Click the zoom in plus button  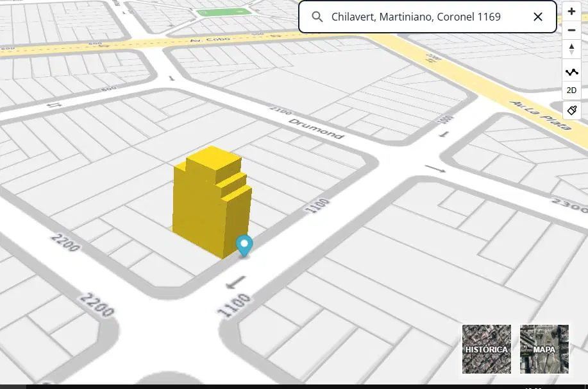(x=571, y=12)
